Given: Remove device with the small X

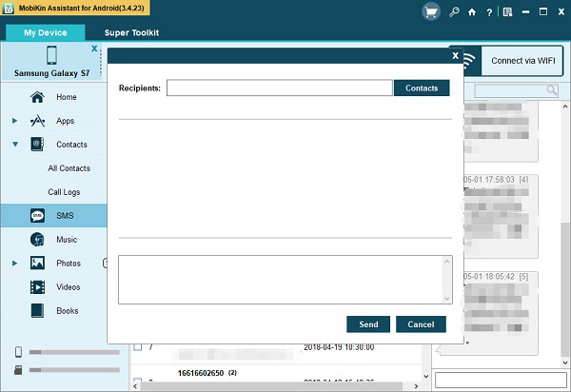Looking at the screenshot, I should pos(94,49).
